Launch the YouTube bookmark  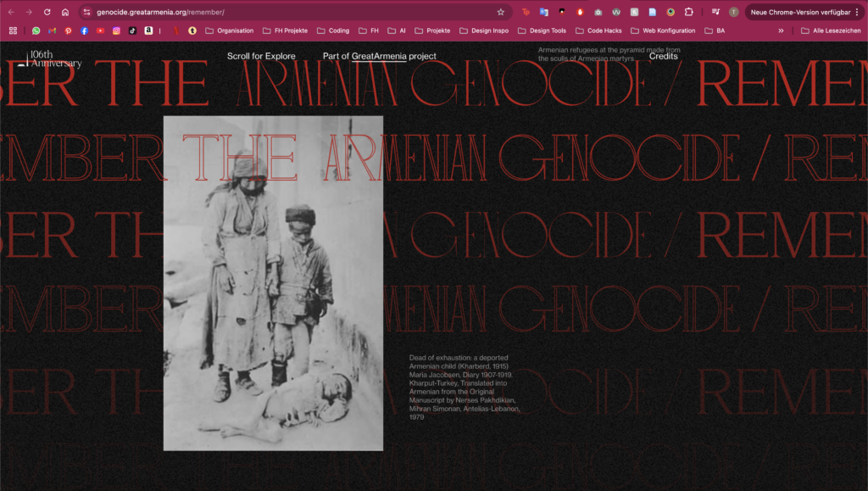[101, 31]
